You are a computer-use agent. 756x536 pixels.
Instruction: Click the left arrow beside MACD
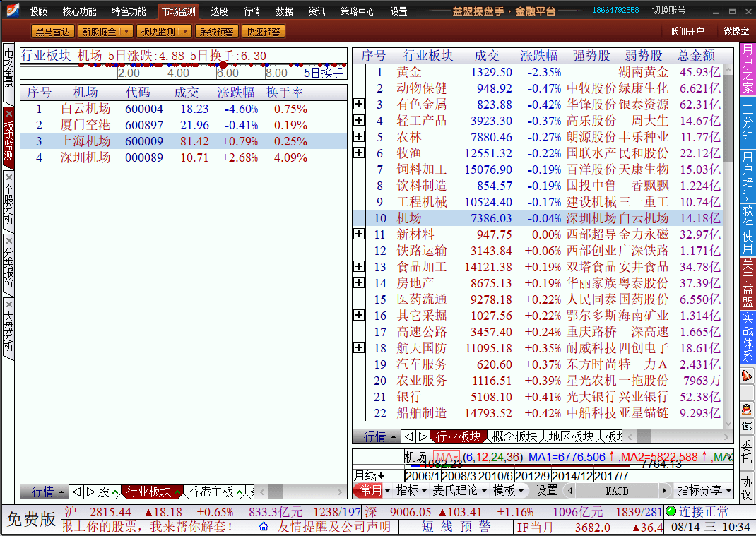point(570,491)
